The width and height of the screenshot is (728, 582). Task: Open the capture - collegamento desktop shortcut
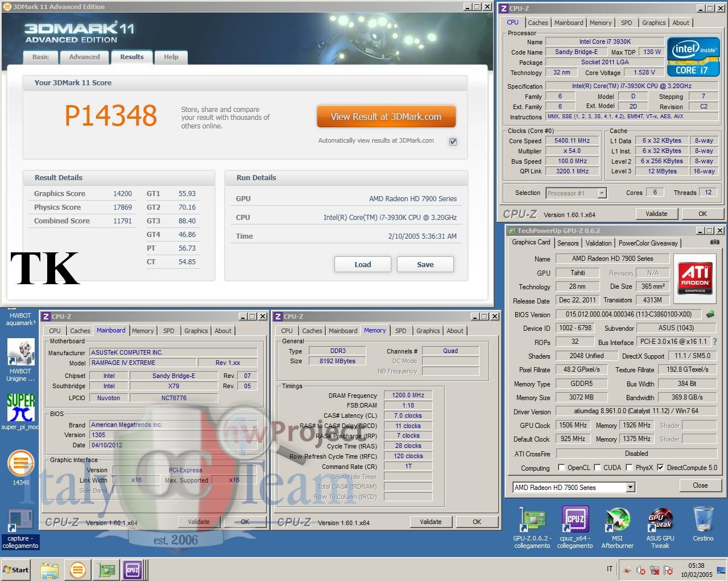click(20, 529)
